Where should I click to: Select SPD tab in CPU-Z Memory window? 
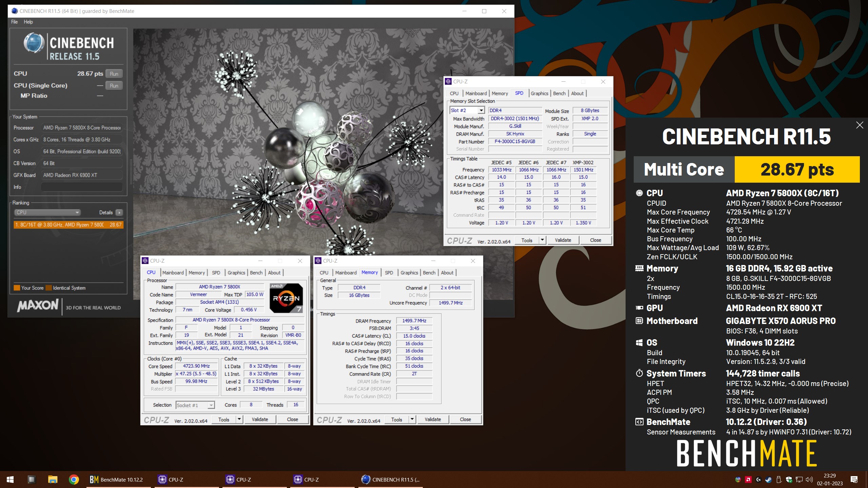(389, 273)
